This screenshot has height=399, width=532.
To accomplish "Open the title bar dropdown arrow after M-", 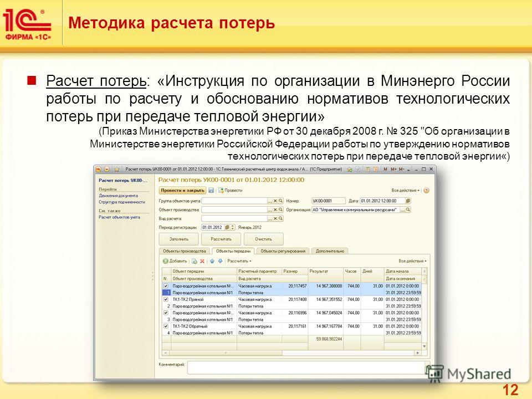I will click(x=409, y=169).
